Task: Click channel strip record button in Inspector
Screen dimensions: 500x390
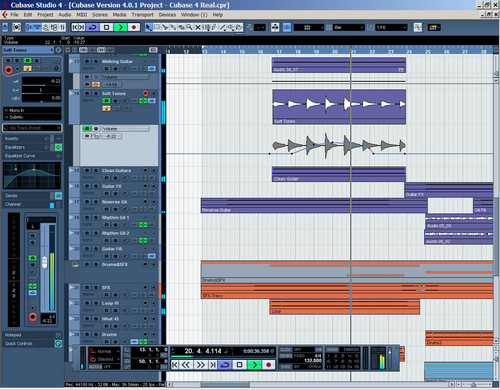Action: [x=32, y=317]
